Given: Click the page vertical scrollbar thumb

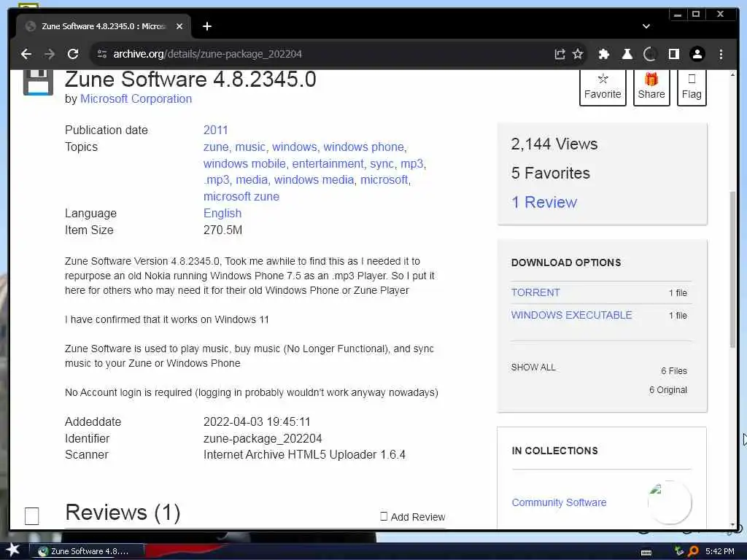Looking at the screenshot, I should (732, 270).
